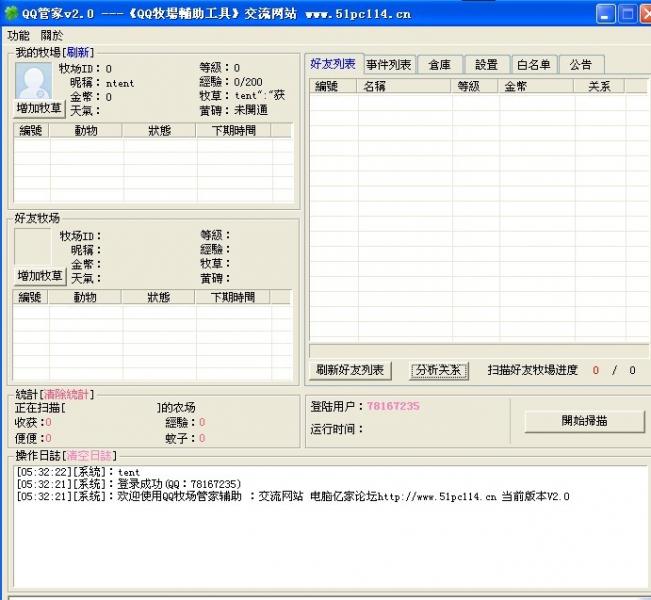Image resolution: width=651 pixels, height=600 pixels.
Task: Click empty avatar box in 好友牧场
Action: (x=32, y=247)
